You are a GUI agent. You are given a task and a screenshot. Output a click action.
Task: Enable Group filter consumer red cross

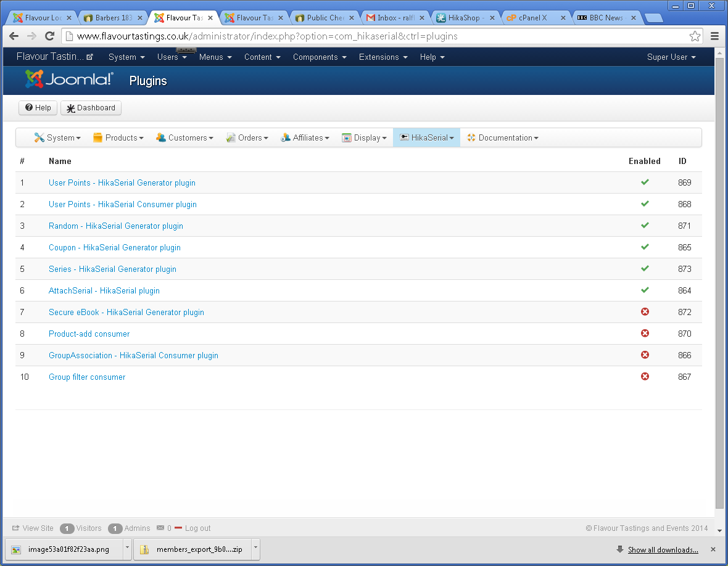(x=645, y=376)
